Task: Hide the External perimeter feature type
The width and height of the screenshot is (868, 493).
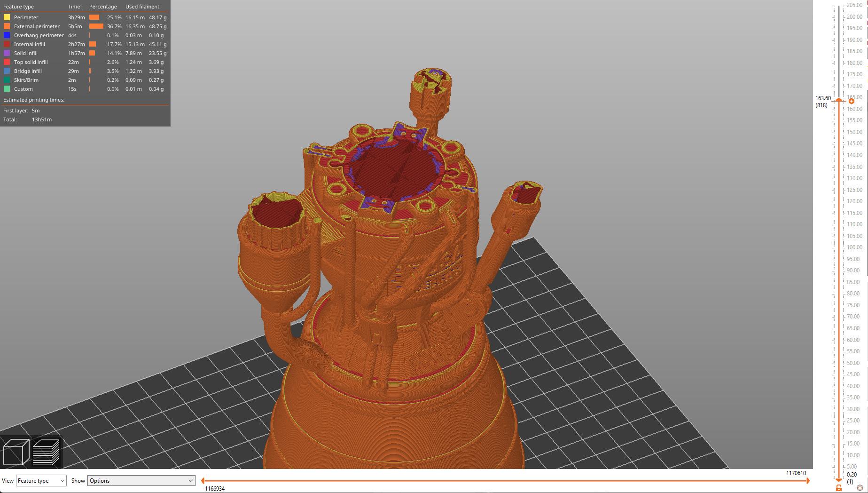Action: tap(37, 26)
